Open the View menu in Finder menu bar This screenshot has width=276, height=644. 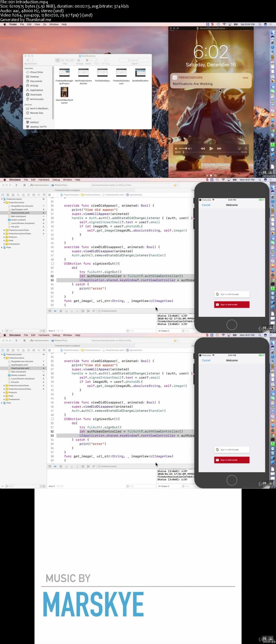click(37, 24)
